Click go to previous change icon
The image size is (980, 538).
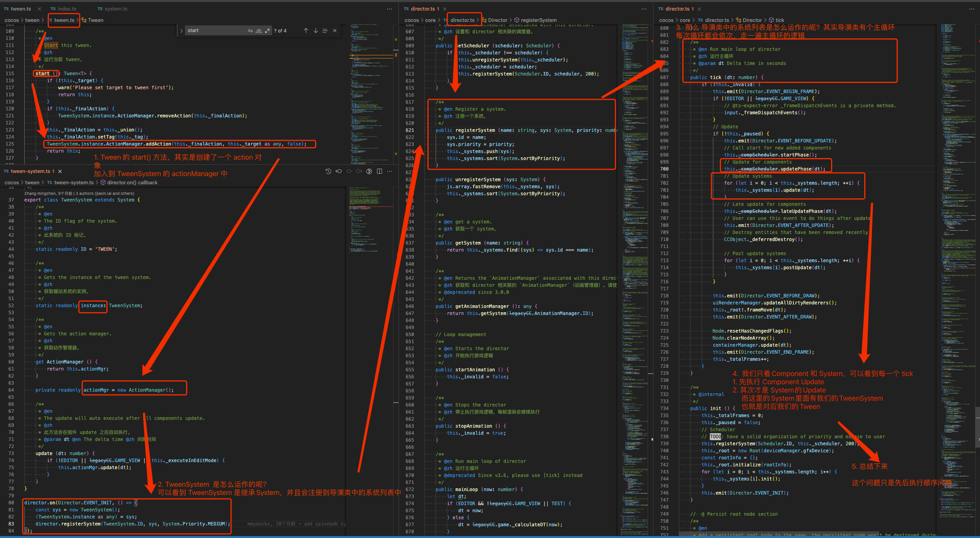point(339,171)
